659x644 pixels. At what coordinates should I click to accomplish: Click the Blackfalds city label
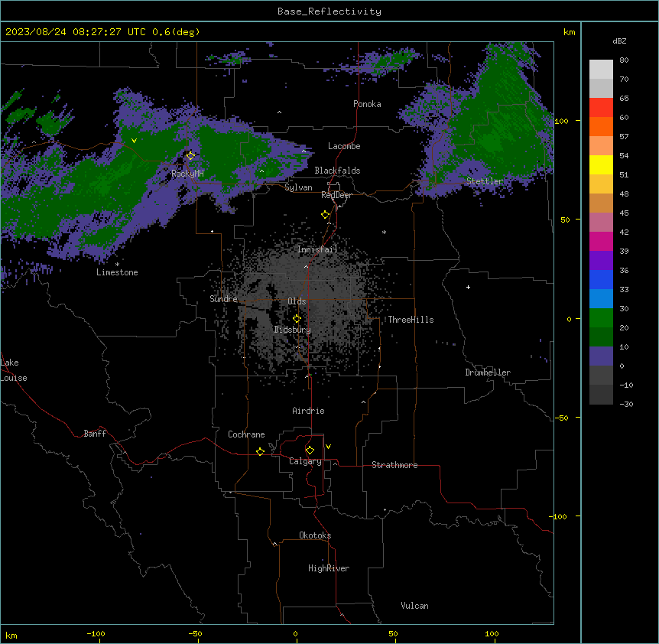pyautogui.click(x=337, y=171)
